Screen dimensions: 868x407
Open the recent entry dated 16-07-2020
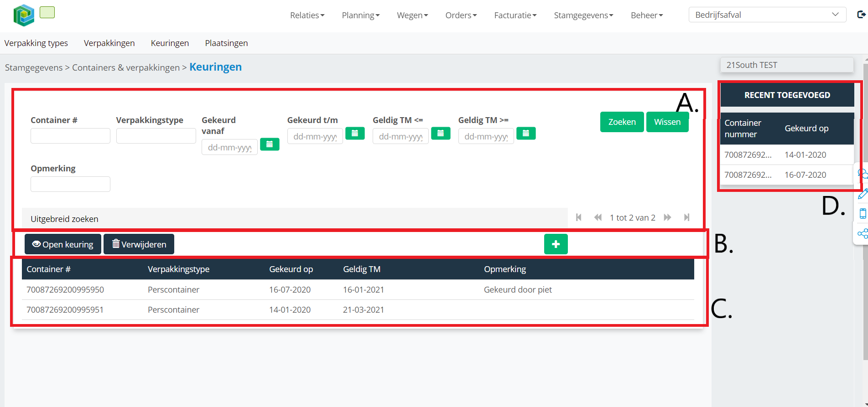pos(787,175)
